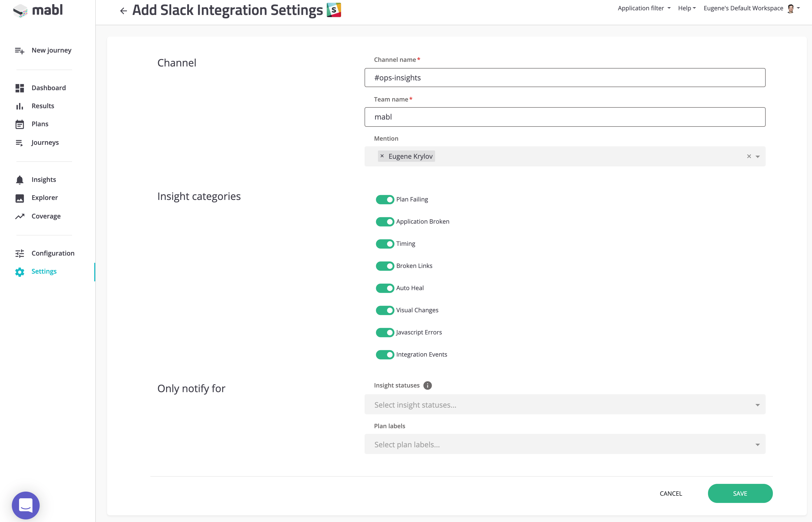
Task: Click the Journeys playlist icon
Action: [x=19, y=143]
